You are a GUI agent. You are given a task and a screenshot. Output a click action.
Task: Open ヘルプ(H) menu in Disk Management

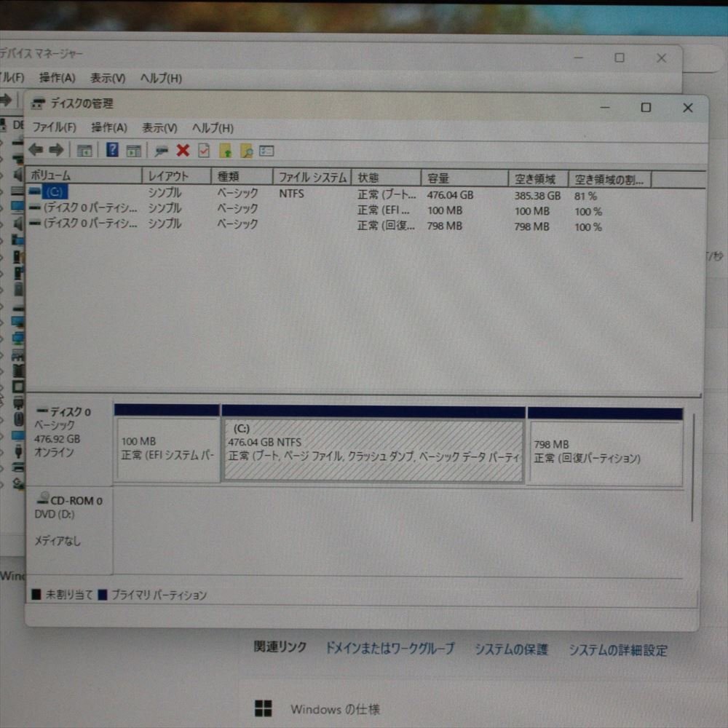pyautogui.click(x=213, y=127)
